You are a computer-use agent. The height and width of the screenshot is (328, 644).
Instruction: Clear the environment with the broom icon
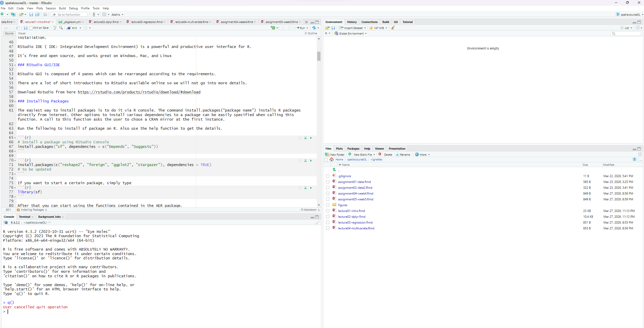tap(393, 28)
